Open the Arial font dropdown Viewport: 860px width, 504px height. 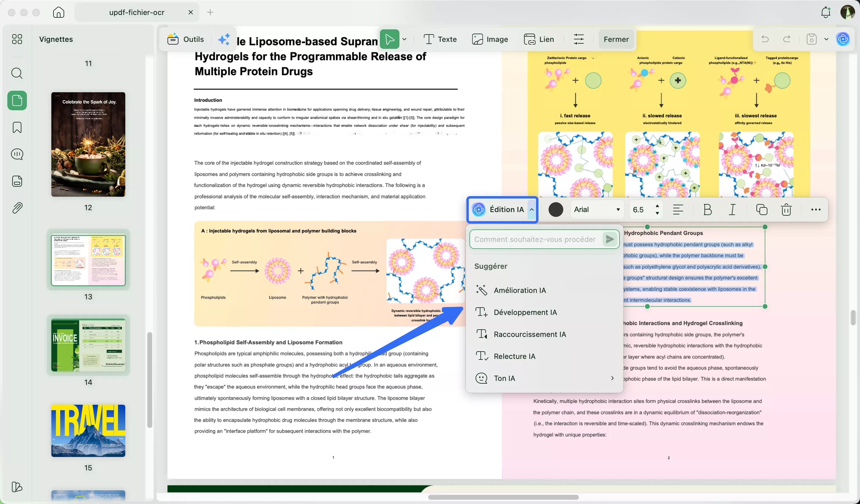pyautogui.click(x=597, y=209)
